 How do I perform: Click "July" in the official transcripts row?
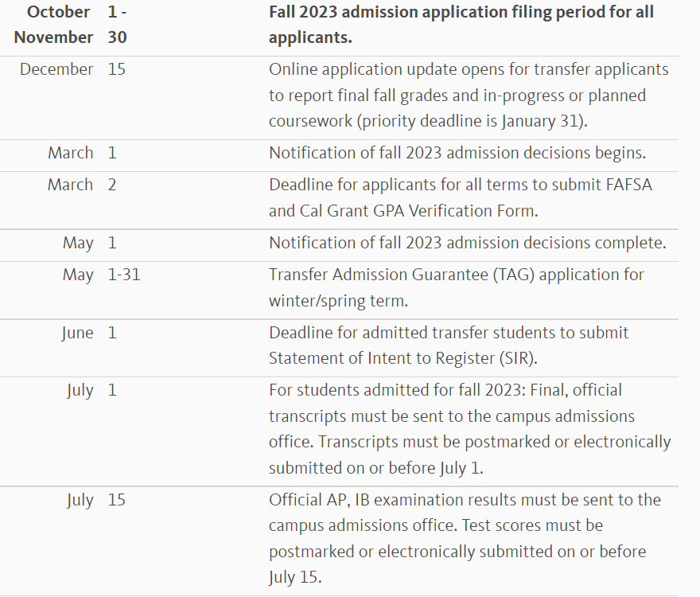pos(80,391)
